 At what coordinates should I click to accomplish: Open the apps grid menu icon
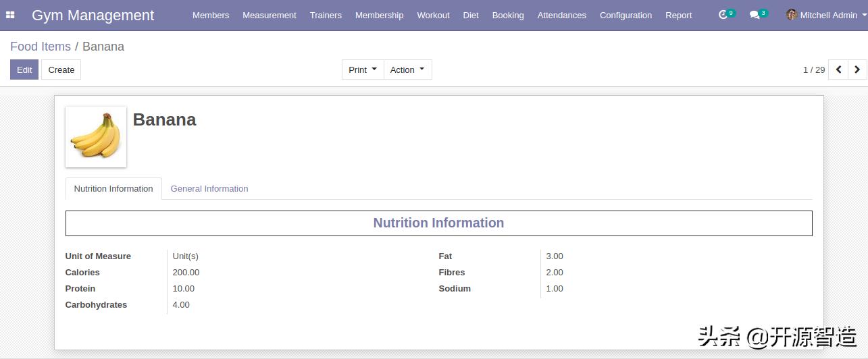[10, 15]
